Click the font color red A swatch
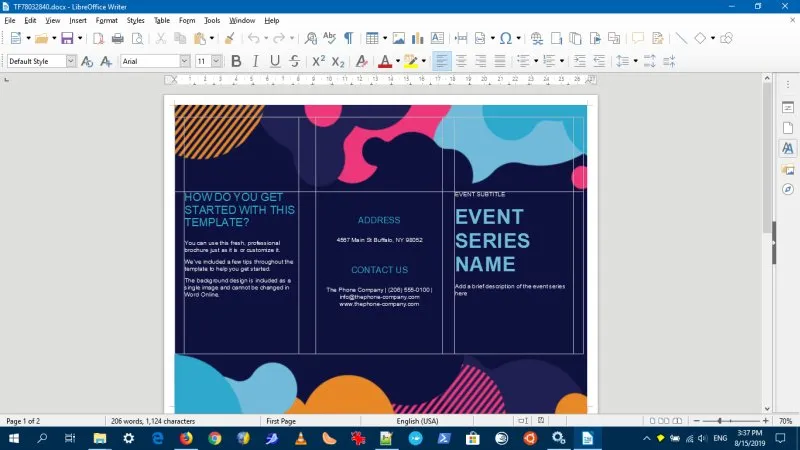 pyautogui.click(x=385, y=61)
